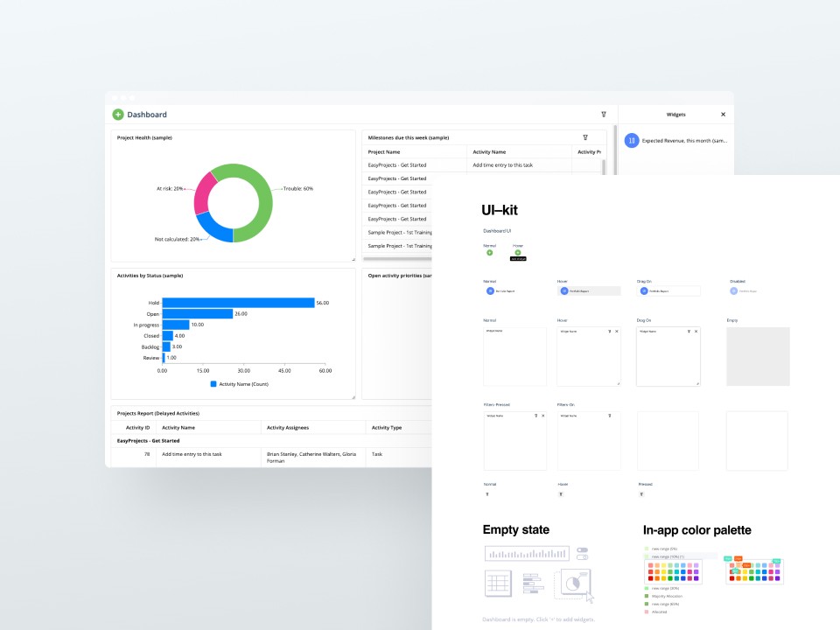Image resolution: width=840 pixels, height=630 pixels.
Task: Click the Disabled state Portfolio Report item
Action: [744, 290]
